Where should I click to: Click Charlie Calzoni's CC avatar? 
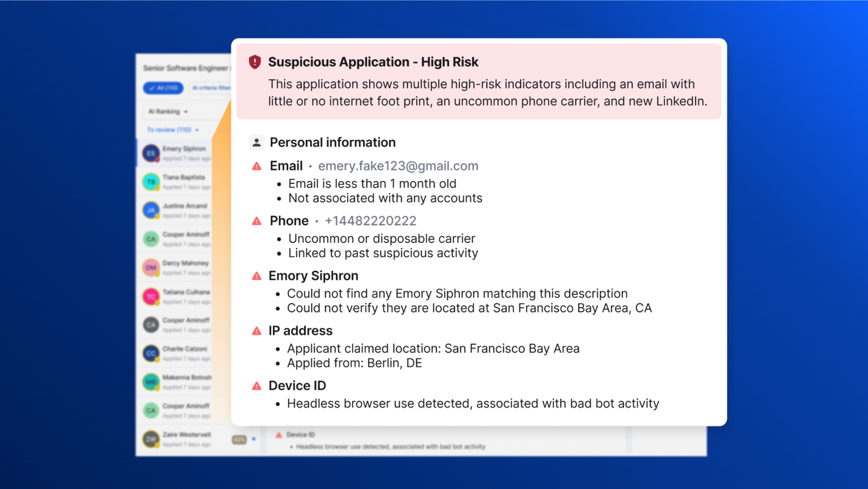point(151,353)
